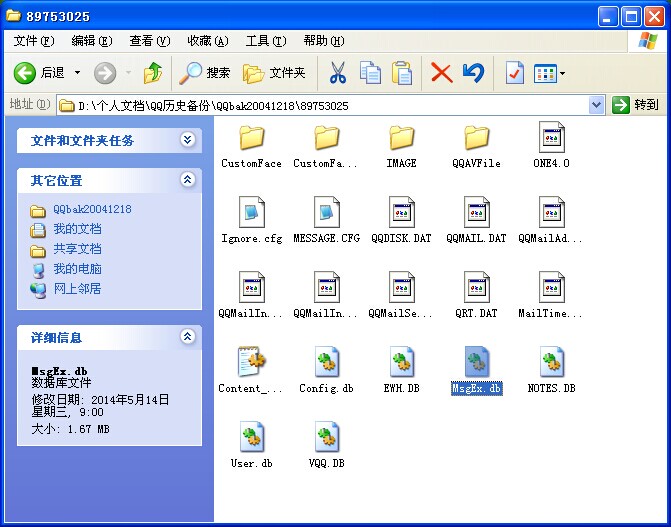Click the Copy toolbar icon
This screenshot has height=527, width=671.
click(370, 73)
